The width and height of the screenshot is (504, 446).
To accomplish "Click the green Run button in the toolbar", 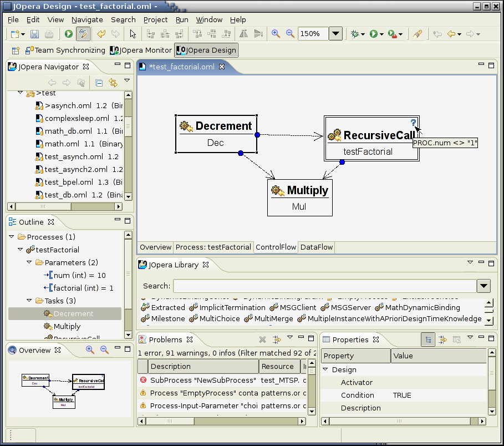I will click(x=68, y=34).
